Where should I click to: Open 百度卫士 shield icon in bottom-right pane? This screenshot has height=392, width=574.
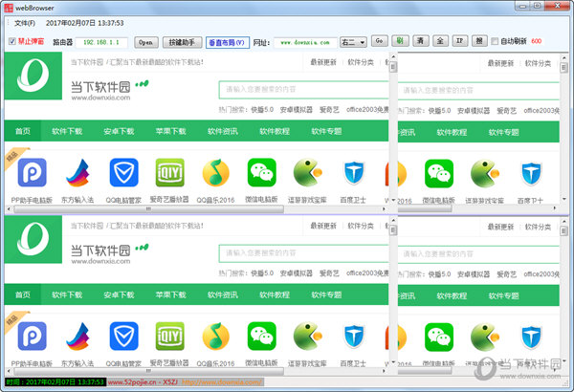pyautogui.click(x=531, y=338)
